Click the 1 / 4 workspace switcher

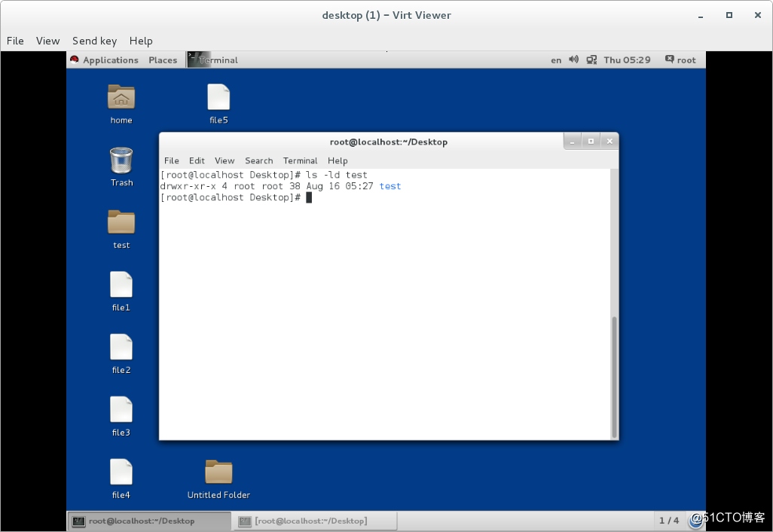click(x=669, y=521)
